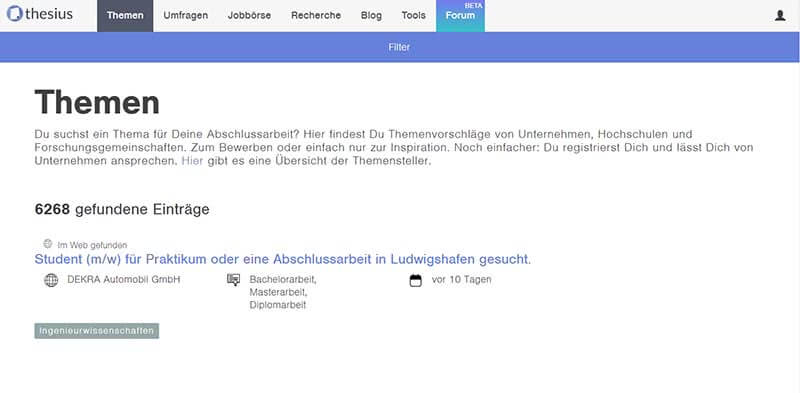Image resolution: width=800 pixels, height=393 pixels.
Task: Switch to the Recherche tab
Action: click(316, 16)
